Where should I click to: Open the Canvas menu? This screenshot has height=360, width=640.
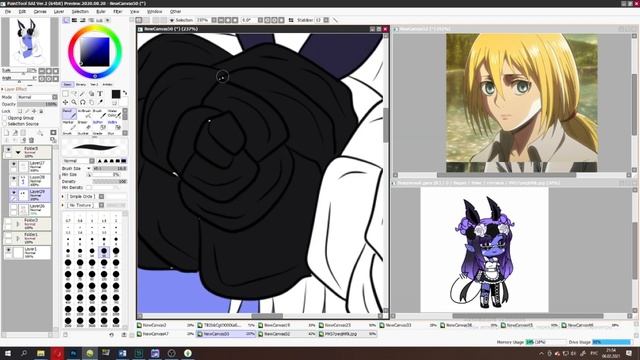click(40, 12)
